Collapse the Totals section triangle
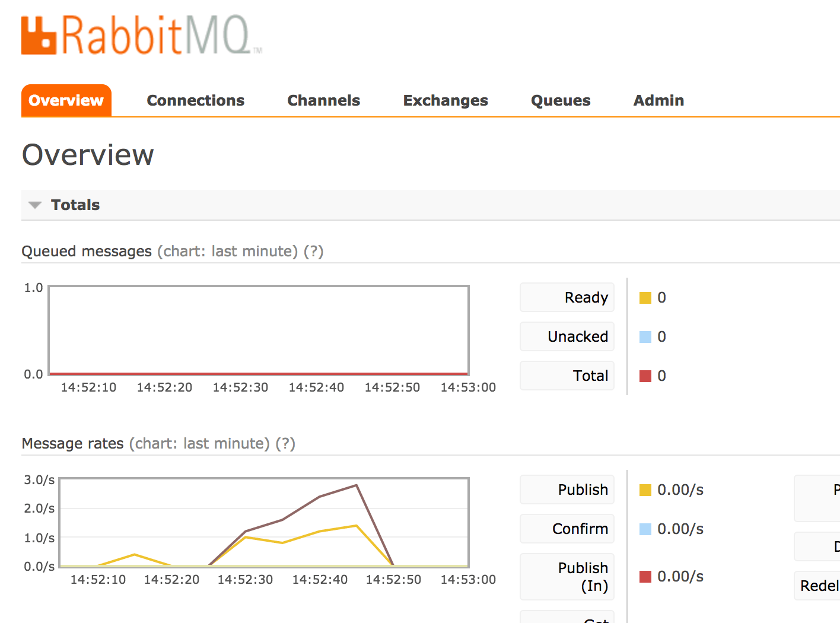 35,205
